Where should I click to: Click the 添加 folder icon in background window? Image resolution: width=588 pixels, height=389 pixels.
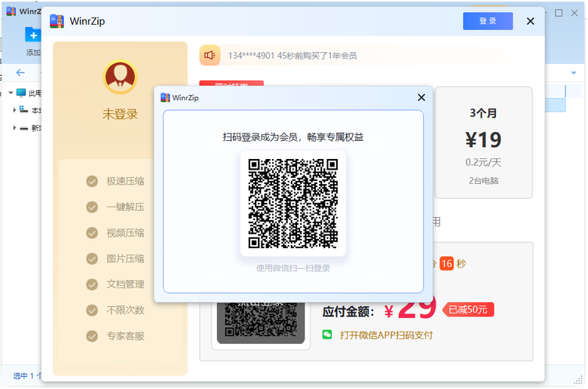[x=33, y=35]
